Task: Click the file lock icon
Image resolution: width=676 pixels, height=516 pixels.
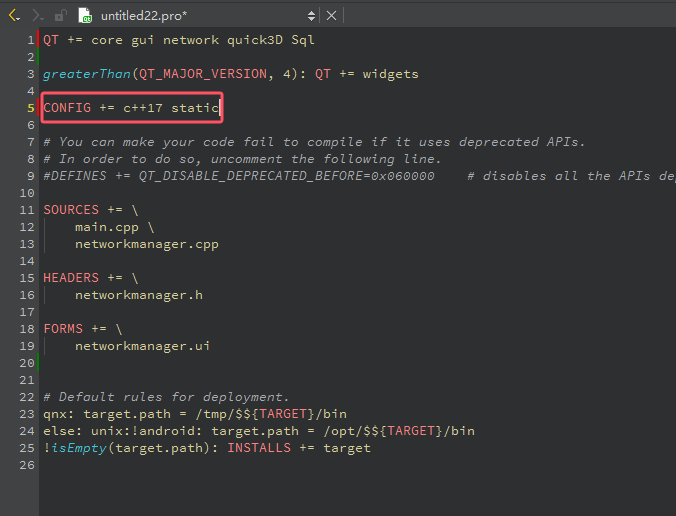Action: point(62,15)
